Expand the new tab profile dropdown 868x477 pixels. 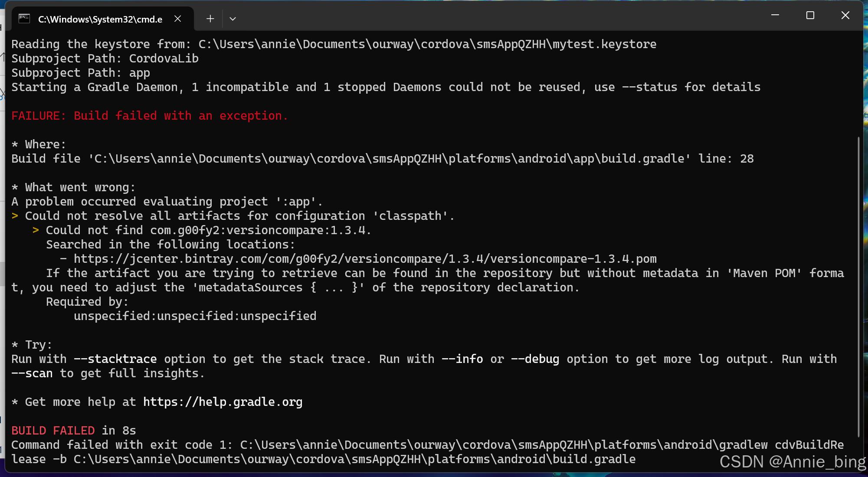coord(233,19)
